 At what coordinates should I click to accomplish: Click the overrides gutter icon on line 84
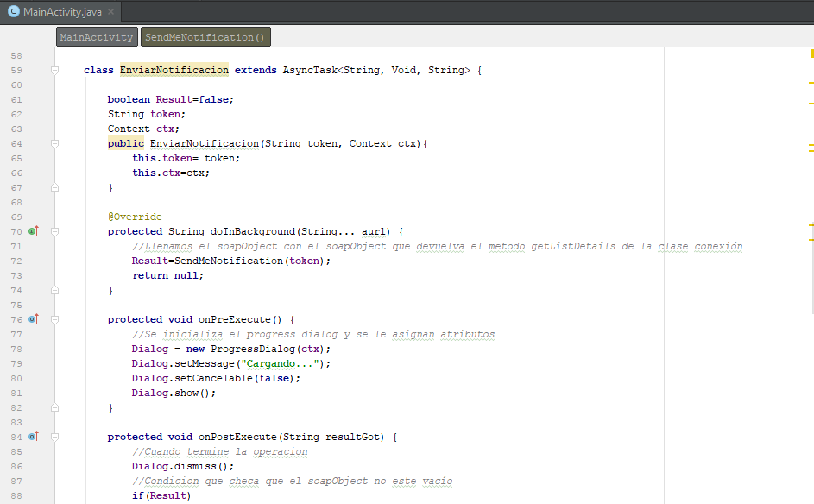tap(33, 436)
